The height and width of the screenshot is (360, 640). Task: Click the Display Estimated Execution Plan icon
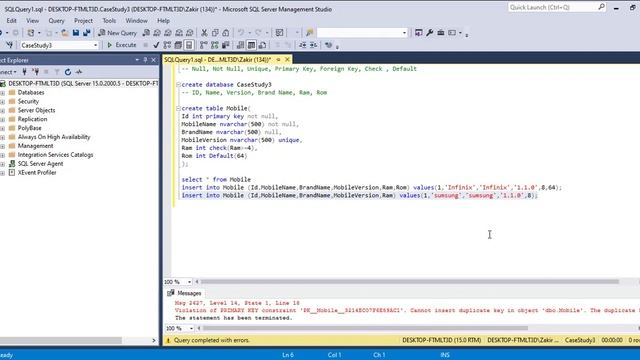[167, 45]
